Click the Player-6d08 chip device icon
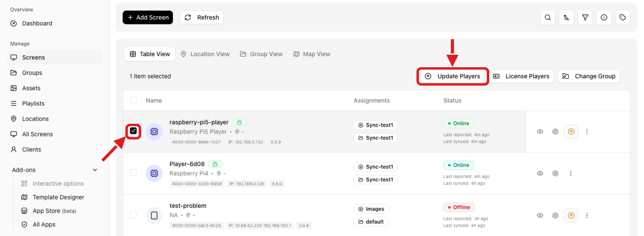The image size is (644, 236). [154, 174]
